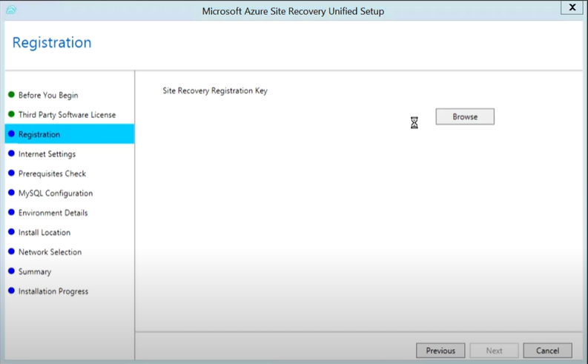Select the Environment Details step
The height and width of the screenshot is (364, 588).
click(53, 213)
